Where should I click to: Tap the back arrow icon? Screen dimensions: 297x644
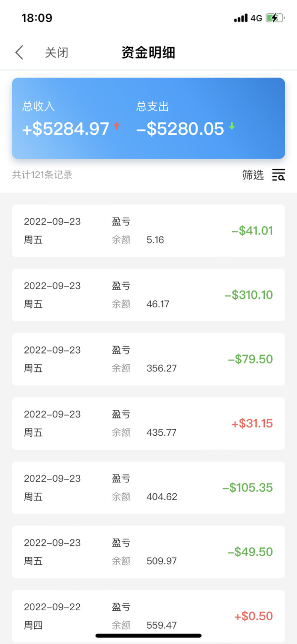pyautogui.click(x=19, y=53)
